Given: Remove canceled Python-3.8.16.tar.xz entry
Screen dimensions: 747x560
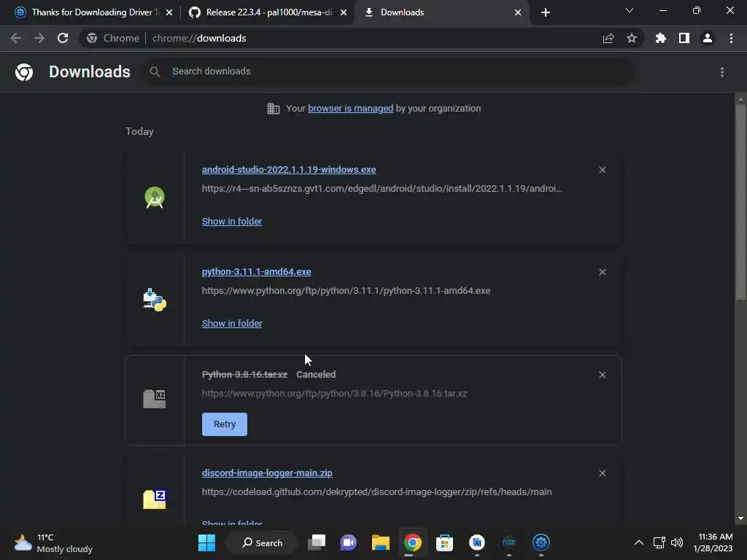Looking at the screenshot, I should [603, 375].
